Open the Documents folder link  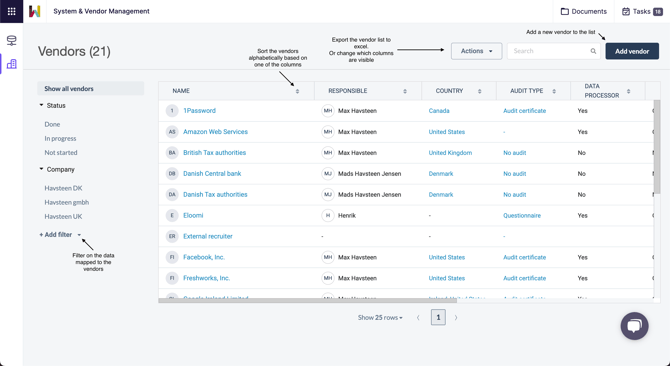(x=584, y=12)
